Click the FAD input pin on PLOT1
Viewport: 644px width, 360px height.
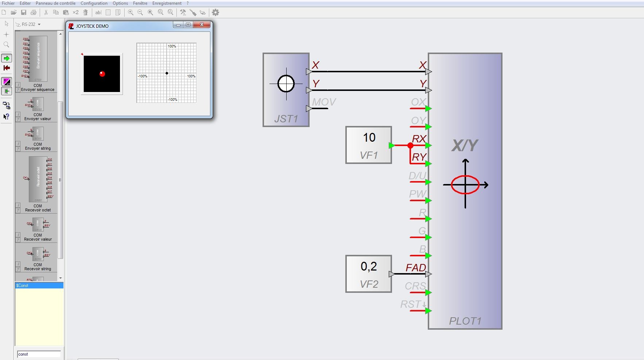[428, 274]
